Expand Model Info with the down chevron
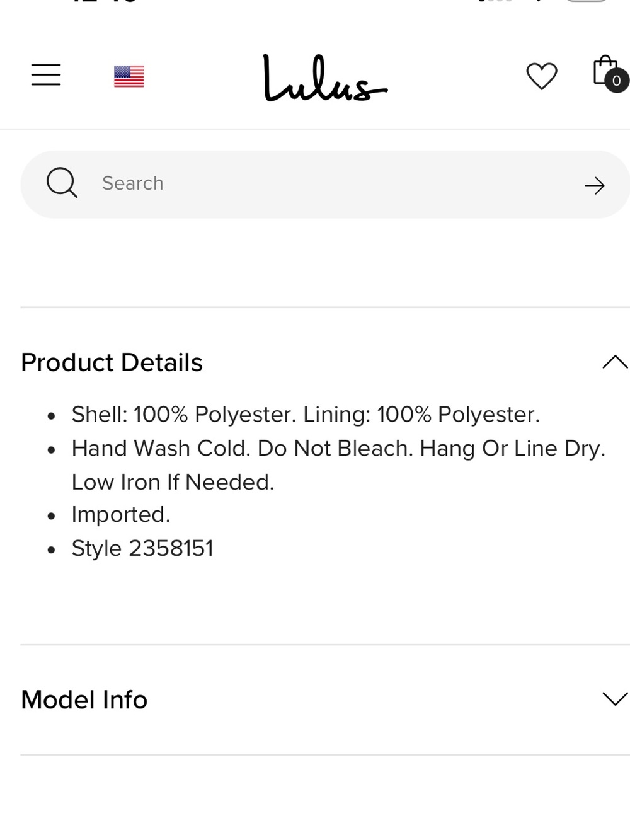Image resolution: width=630 pixels, height=840 pixels. click(615, 698)
